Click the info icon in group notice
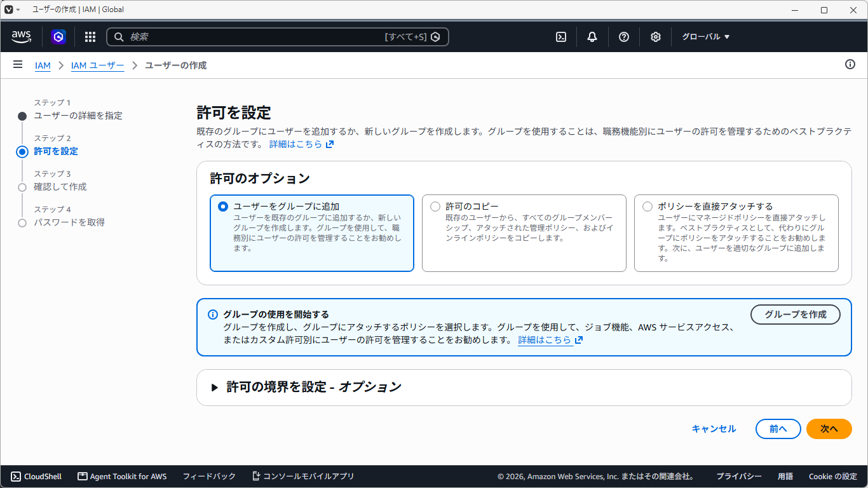868x488 pixels. coord(213,315)
